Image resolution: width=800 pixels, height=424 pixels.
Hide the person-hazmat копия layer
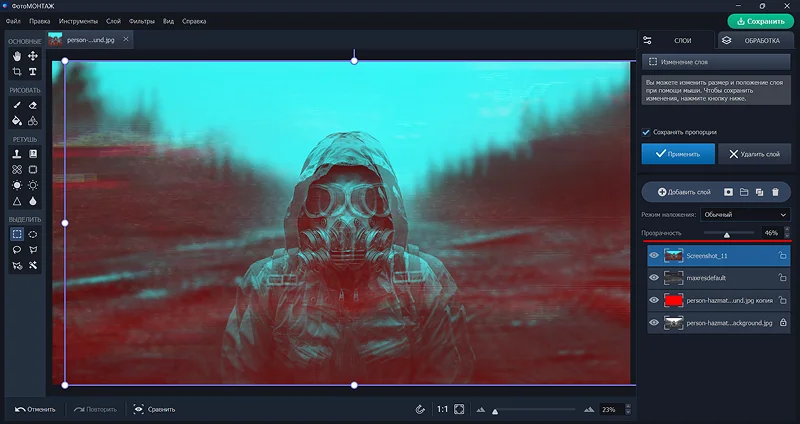click(654, 300)
